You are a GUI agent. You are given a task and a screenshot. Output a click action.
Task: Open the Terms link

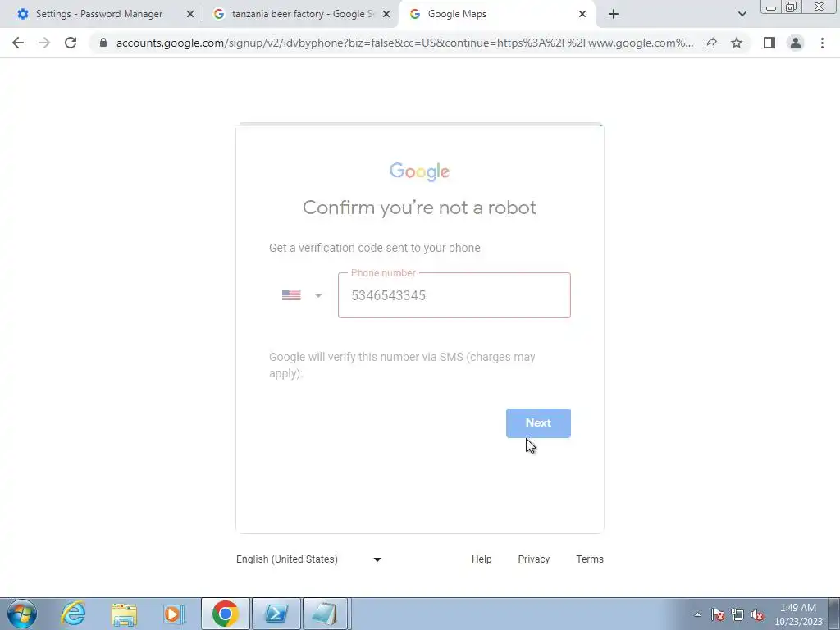tap(590, 559)
